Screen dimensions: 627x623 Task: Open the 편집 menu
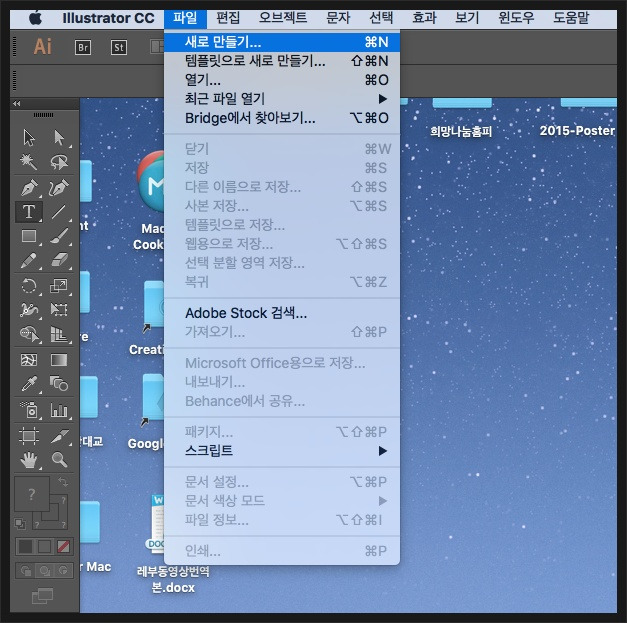228,18
